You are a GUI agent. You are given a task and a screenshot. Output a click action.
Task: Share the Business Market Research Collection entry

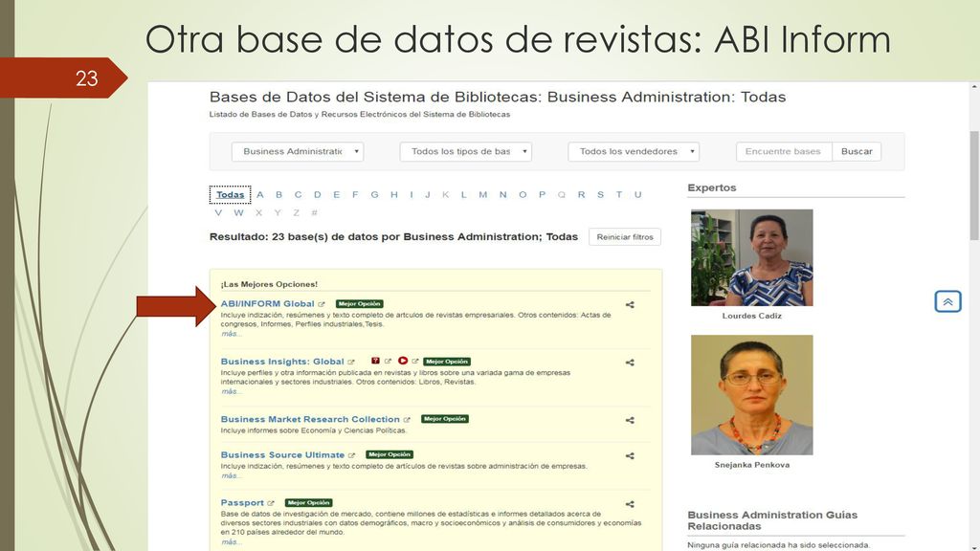coord(630,421)
